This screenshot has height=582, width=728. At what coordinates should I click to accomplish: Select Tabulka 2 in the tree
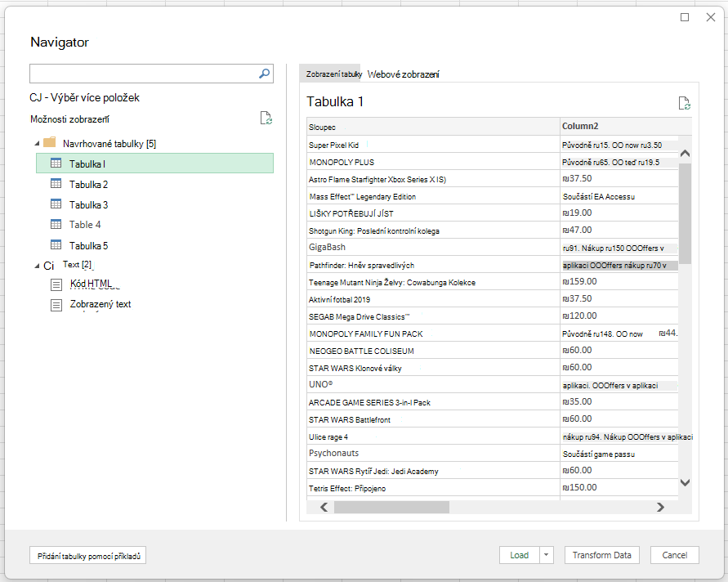click(x=88, y=185)
